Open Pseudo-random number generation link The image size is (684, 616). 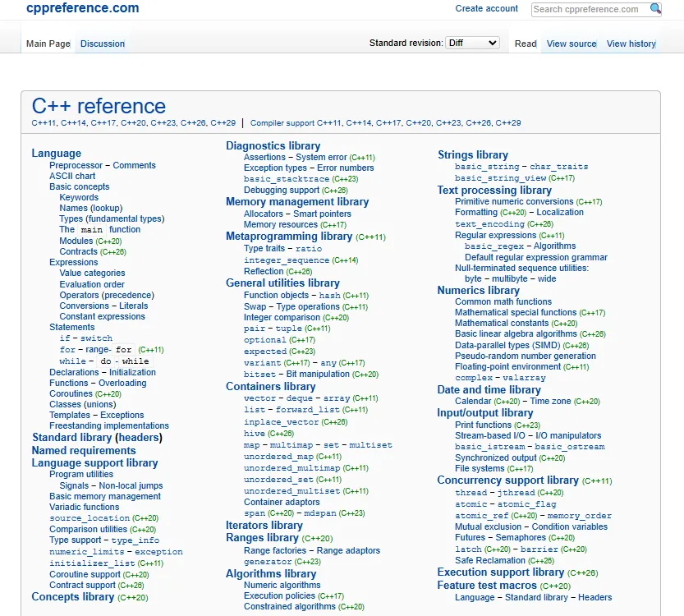pos(526,356)
